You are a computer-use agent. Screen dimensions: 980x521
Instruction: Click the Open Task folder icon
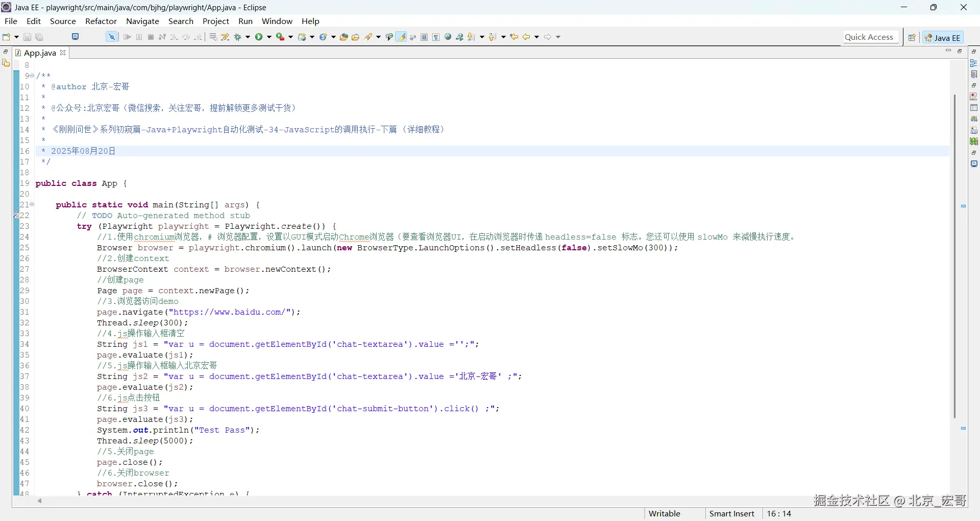coord(356,37)
